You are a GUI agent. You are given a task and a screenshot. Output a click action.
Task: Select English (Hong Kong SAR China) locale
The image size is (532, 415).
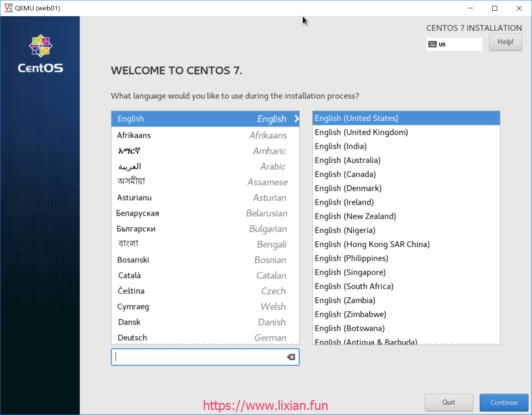pos(406,244)
